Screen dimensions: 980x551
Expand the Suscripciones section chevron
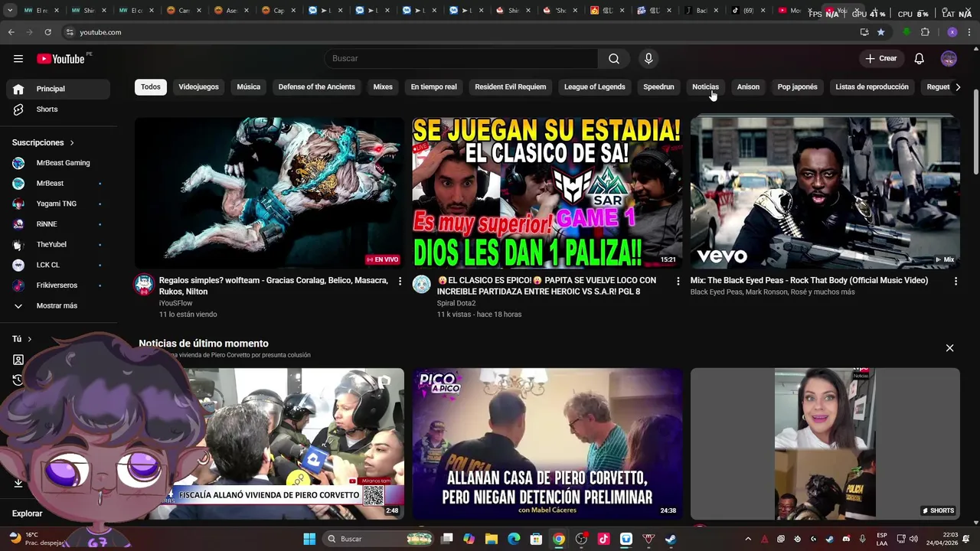[x=72, y=143]
